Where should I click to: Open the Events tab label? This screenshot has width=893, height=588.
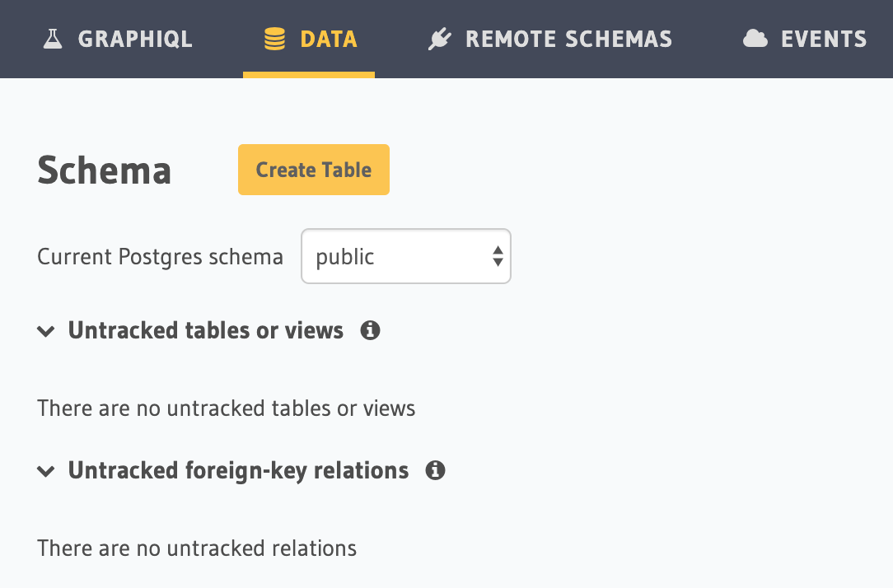pyautogui.click(x=824, y=39)
